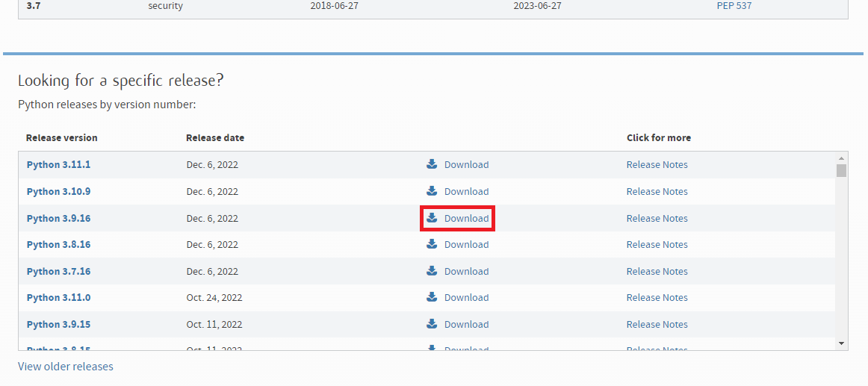Select the Oct. 11, 2022 date for Python 3.9.15
868x386 pixels.
[x=214, y=325]
